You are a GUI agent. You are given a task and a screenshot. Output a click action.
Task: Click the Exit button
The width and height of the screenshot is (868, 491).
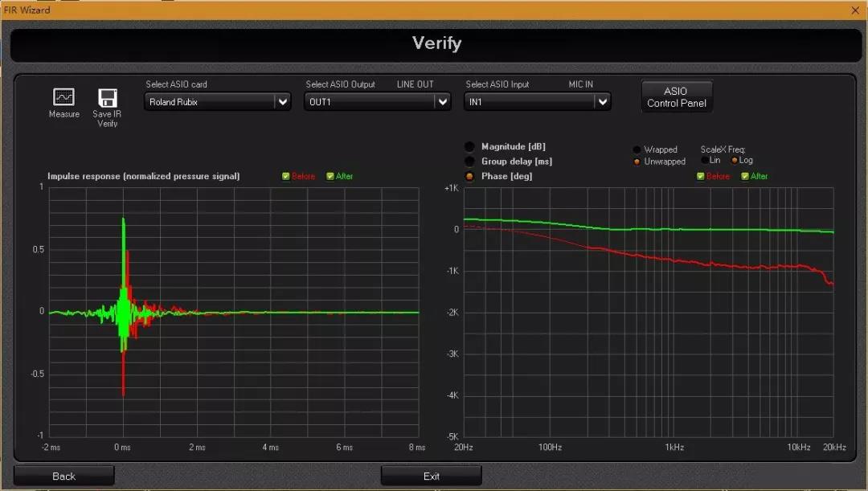click(431, 476)
